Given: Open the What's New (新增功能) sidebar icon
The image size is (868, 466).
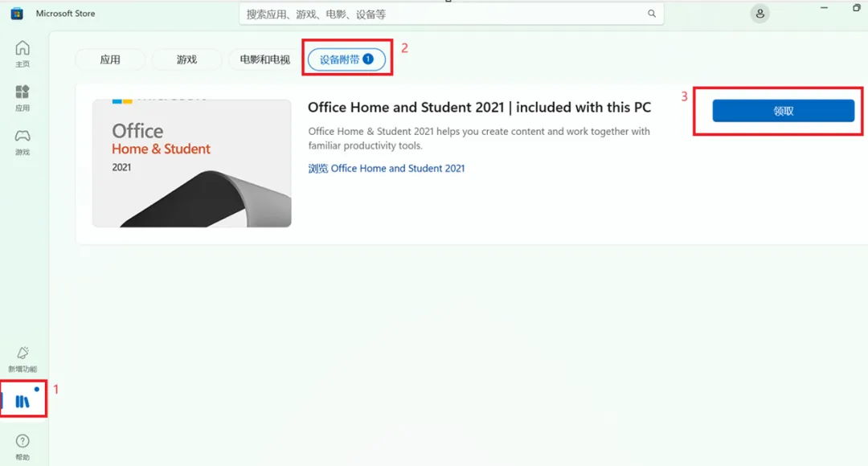Looking at the screenshot, I should 23,359.
